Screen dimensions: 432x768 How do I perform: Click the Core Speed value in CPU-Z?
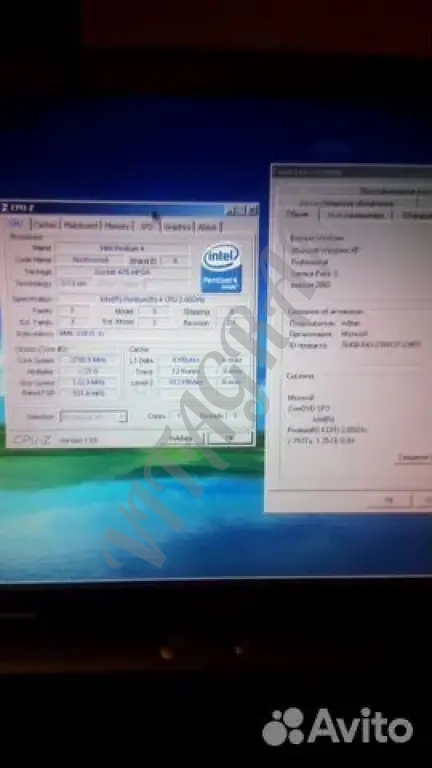tap(89, 360)
